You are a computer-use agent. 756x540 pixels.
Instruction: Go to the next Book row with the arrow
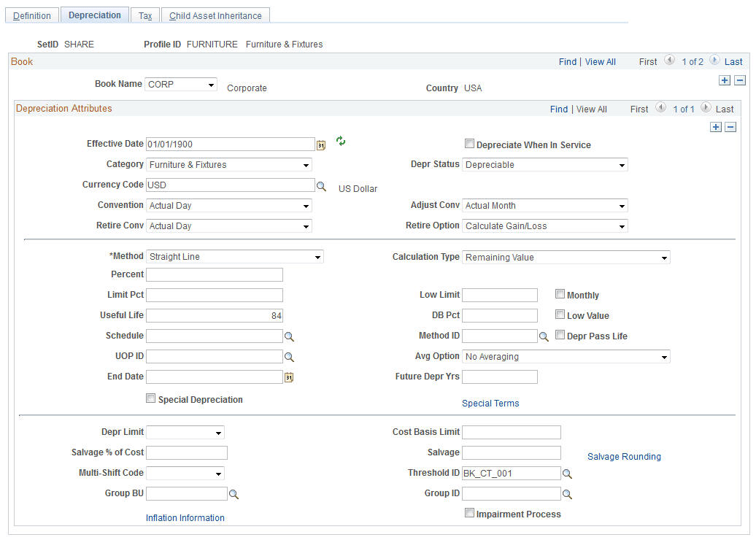715,61
